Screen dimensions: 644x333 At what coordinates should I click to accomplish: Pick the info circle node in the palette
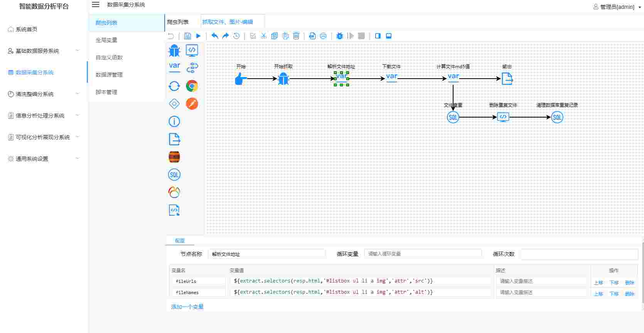coord(174,121)
